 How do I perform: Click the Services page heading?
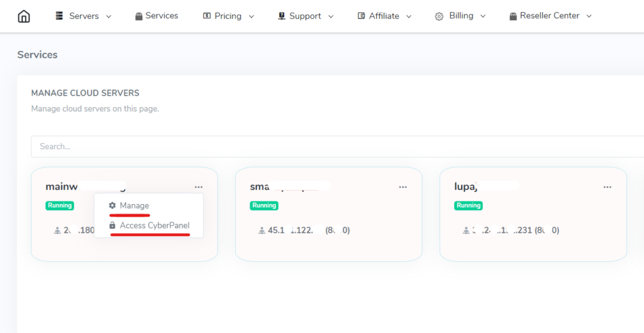(x=37, y=55)
